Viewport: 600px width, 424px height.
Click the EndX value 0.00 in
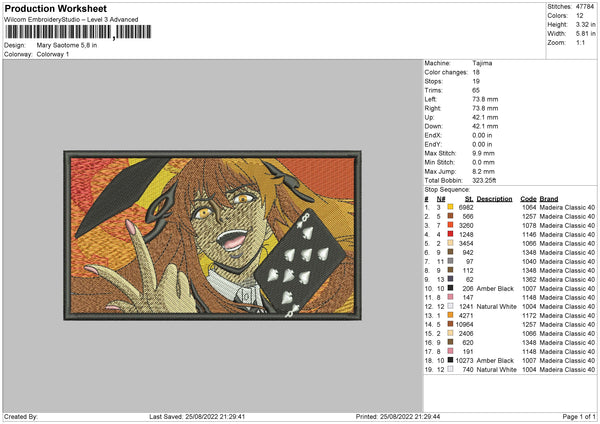(482, 135)
